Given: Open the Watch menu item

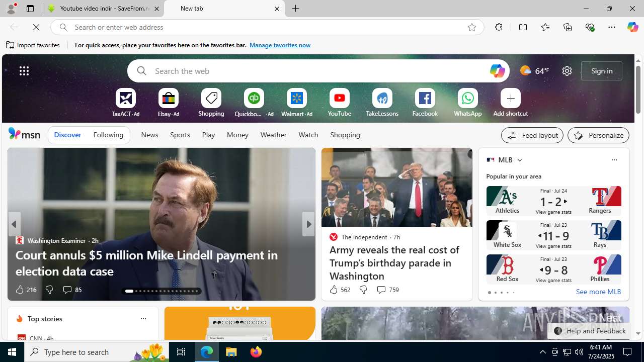Looking at the screenshot, I should click(308, 135).
